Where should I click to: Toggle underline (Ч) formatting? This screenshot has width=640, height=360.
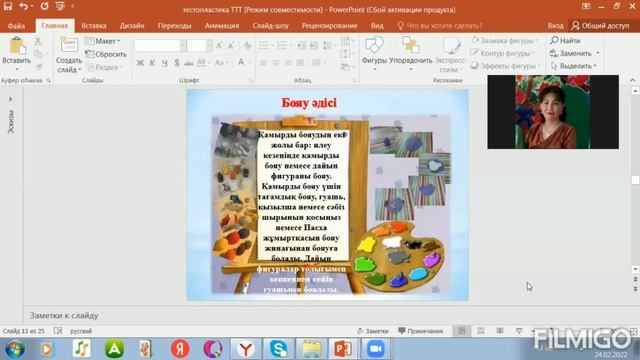pyautogui.click(x=164, y=63)
